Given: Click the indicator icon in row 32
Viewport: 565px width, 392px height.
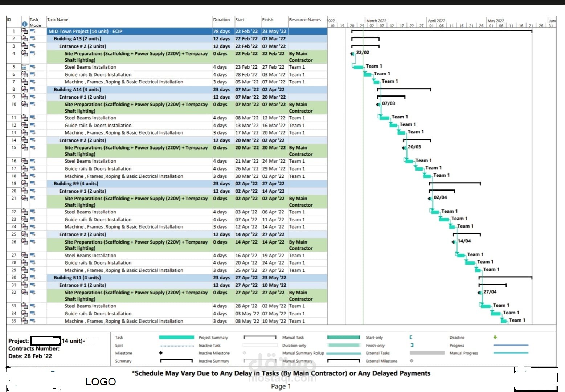Looking at the screenshot, I should (x=25, y=292).
